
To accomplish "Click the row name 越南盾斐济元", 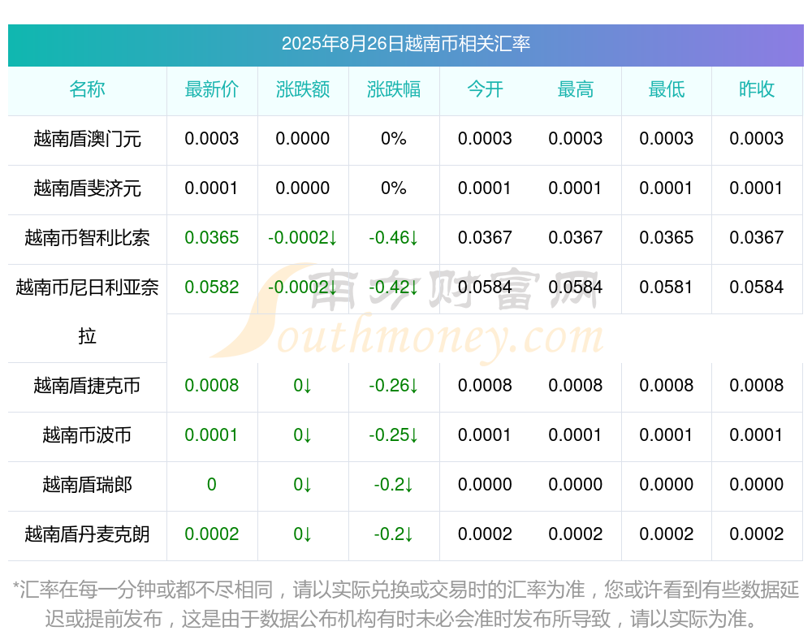I will point(87,188).
